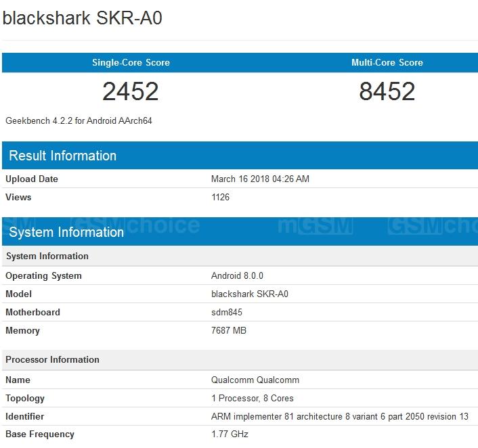Select the Motherboard label

tap(32, 313)
